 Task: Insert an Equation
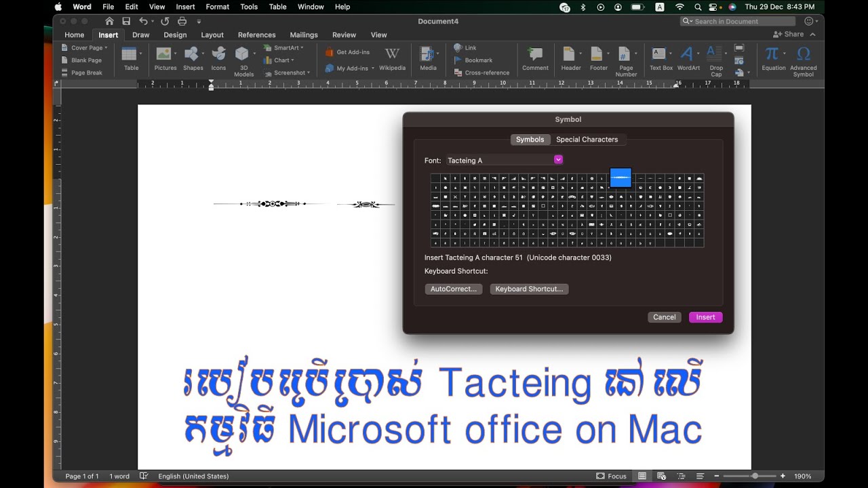point(773,58)
